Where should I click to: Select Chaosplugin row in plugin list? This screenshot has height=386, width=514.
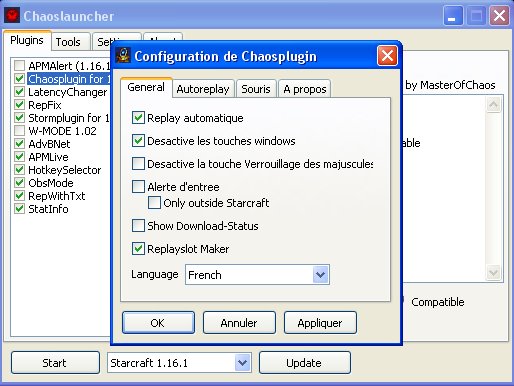(x=69, y=79)
